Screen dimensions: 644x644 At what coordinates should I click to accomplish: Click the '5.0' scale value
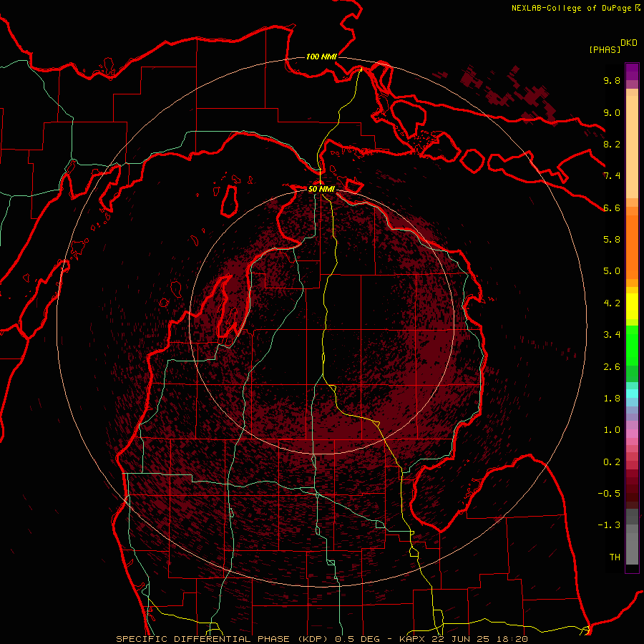coord(612,271)
